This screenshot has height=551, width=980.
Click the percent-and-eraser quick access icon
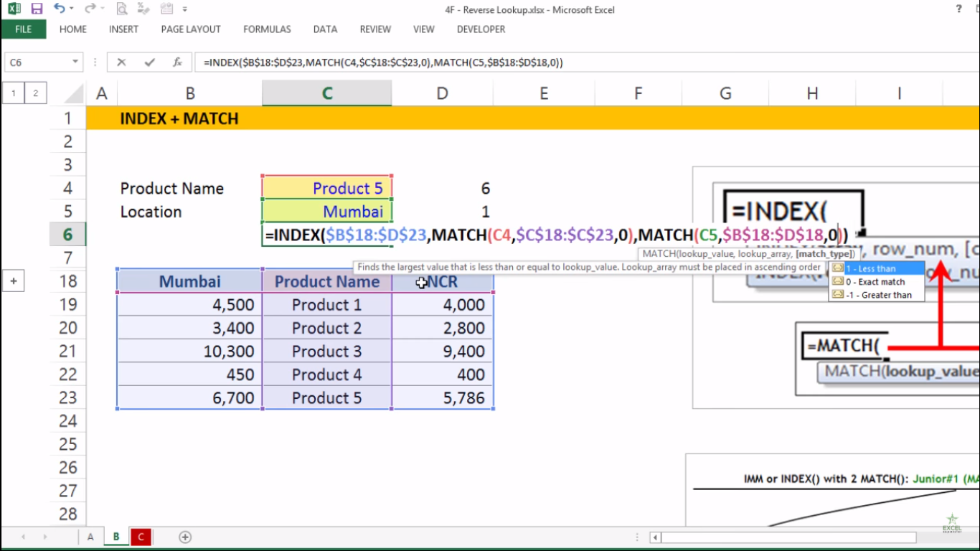[145, 9]
